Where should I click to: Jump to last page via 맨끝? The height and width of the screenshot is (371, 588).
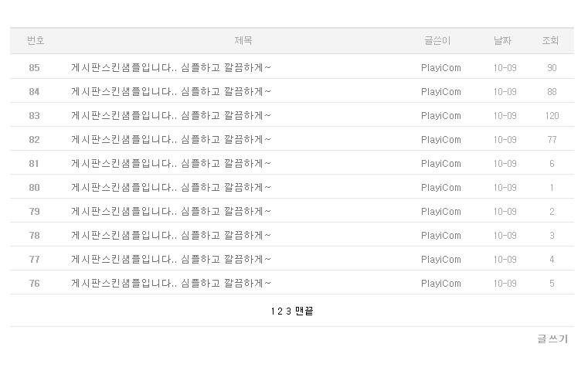tap(304, 311)
